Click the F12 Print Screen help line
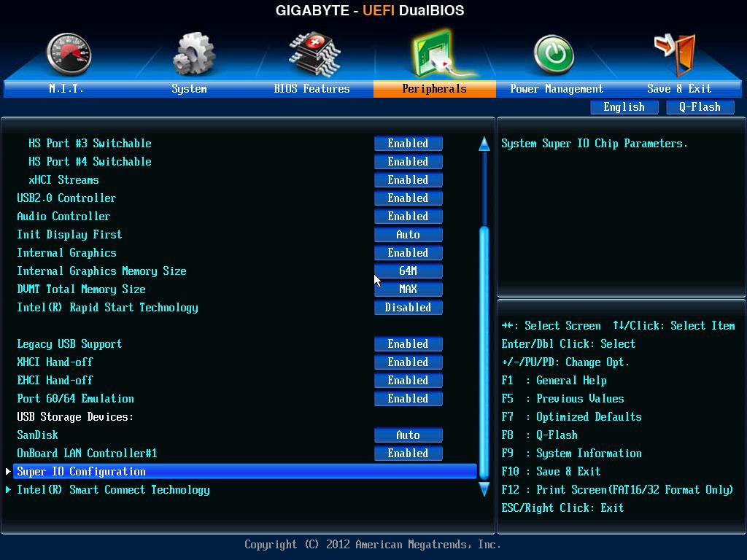This screenshot has height=560, width=747. pos(617,490)
